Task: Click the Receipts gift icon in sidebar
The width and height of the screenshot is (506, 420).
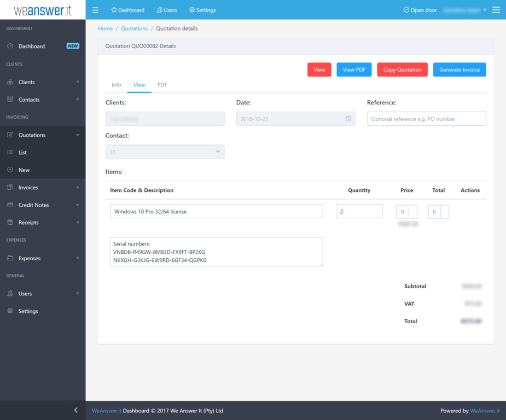Action: click(x=10, y=222)
